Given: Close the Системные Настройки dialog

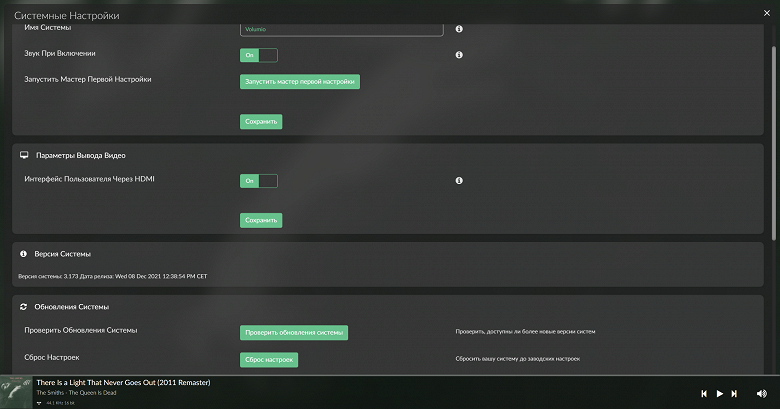Looking at the screenshot, I should 767,13.
